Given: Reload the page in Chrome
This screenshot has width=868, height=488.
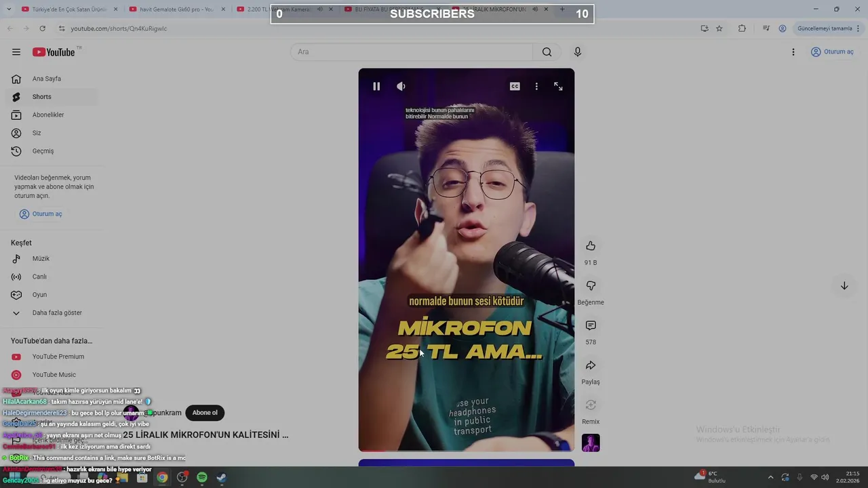Looking at the screenshot, I should 42,28.
